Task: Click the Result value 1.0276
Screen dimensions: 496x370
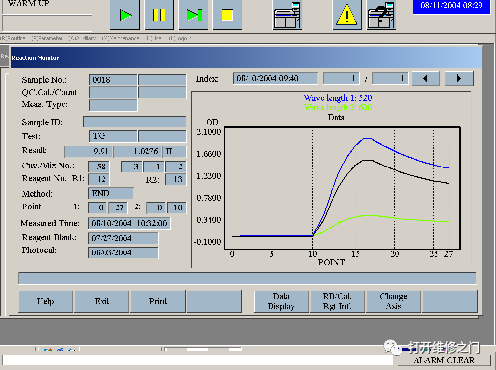Action: tap(138, 151)
